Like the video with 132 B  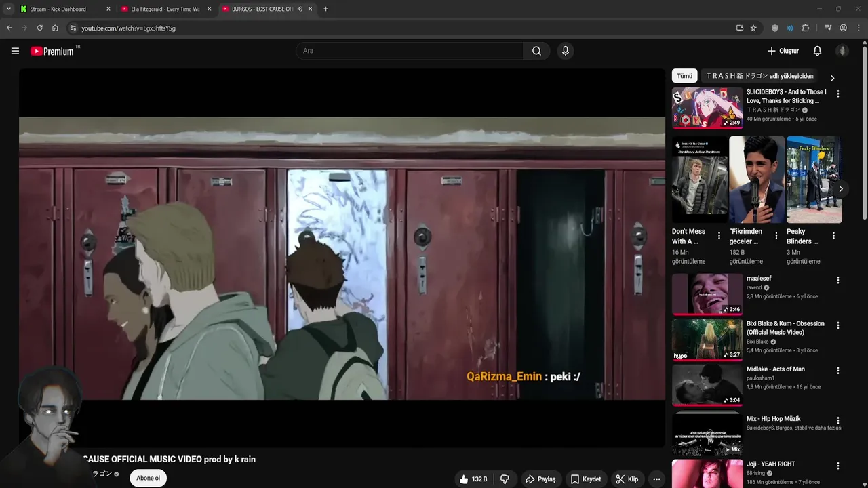tap(473, 479)
